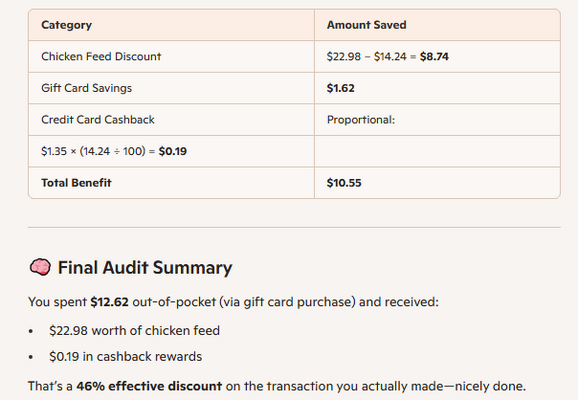The height and width of the screenshot is (400, 578).
Task: Click the Final Audit Summary heading
Action: 145,268
